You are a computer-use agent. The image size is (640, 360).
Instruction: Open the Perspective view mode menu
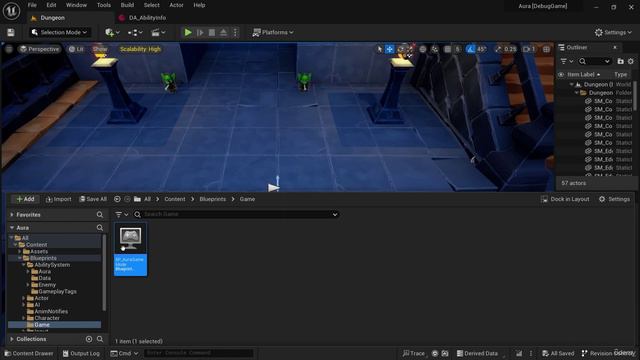(39, 49)
